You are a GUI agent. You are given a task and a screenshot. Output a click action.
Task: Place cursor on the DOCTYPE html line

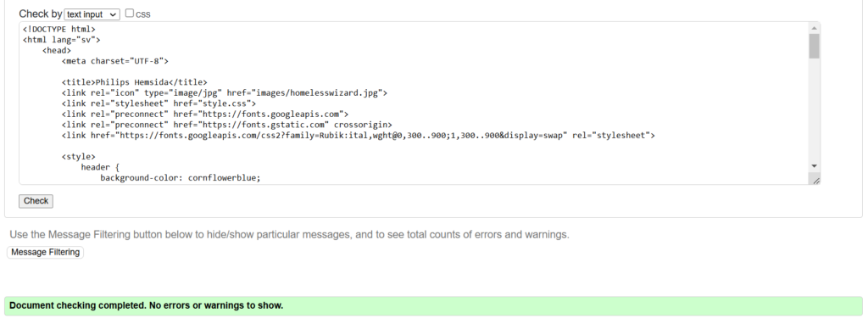(59, 30)
